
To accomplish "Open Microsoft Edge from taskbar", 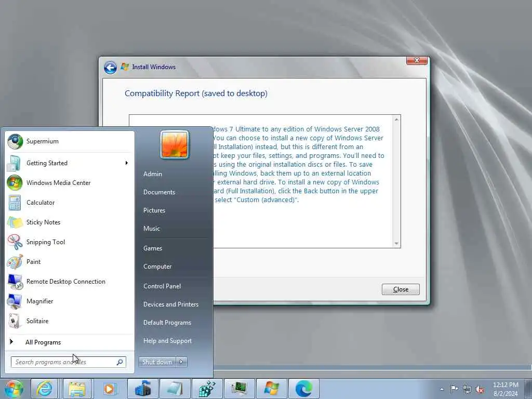I will point(303,389).
